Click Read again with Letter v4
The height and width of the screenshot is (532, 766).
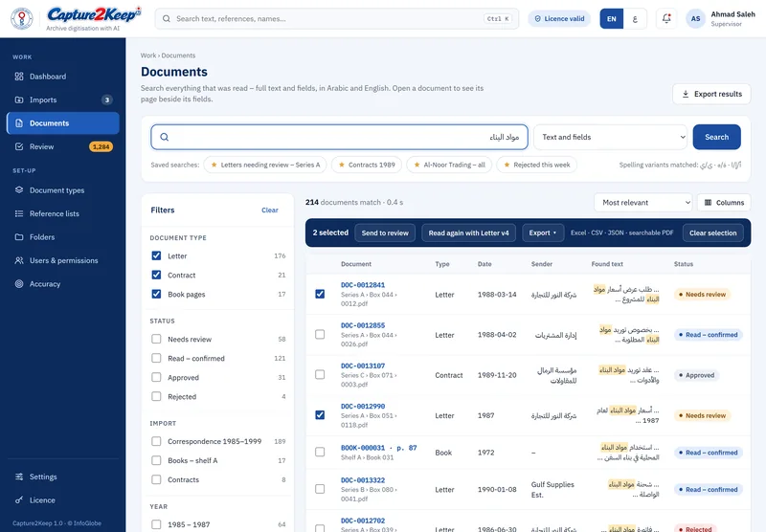[468, 233]
